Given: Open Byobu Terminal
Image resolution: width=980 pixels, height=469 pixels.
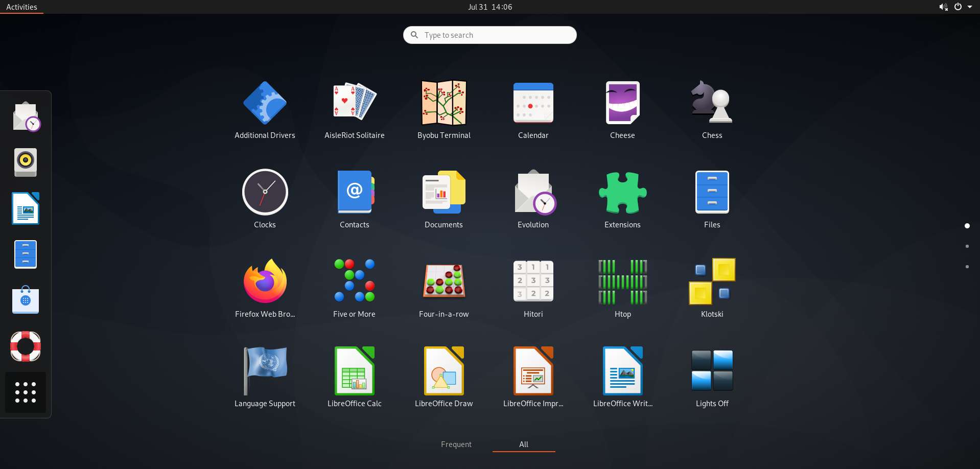Looking at the screenshot, I should [444, 102].
